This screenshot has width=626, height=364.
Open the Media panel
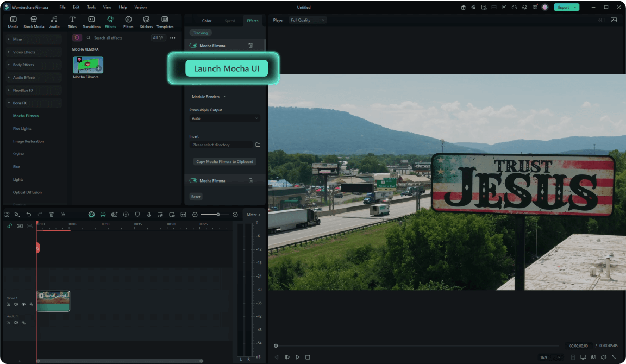point(13,22)
